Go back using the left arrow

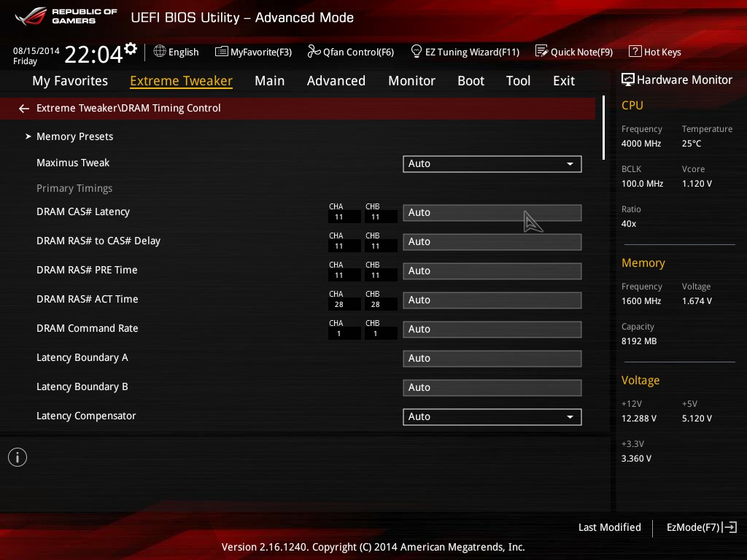click(x=24, y=109)
